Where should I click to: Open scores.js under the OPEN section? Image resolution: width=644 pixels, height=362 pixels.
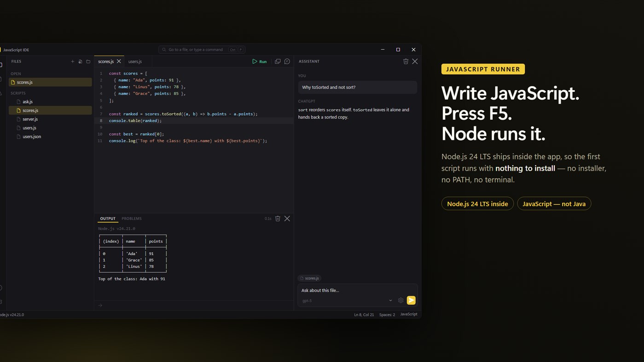pos(50,82)
